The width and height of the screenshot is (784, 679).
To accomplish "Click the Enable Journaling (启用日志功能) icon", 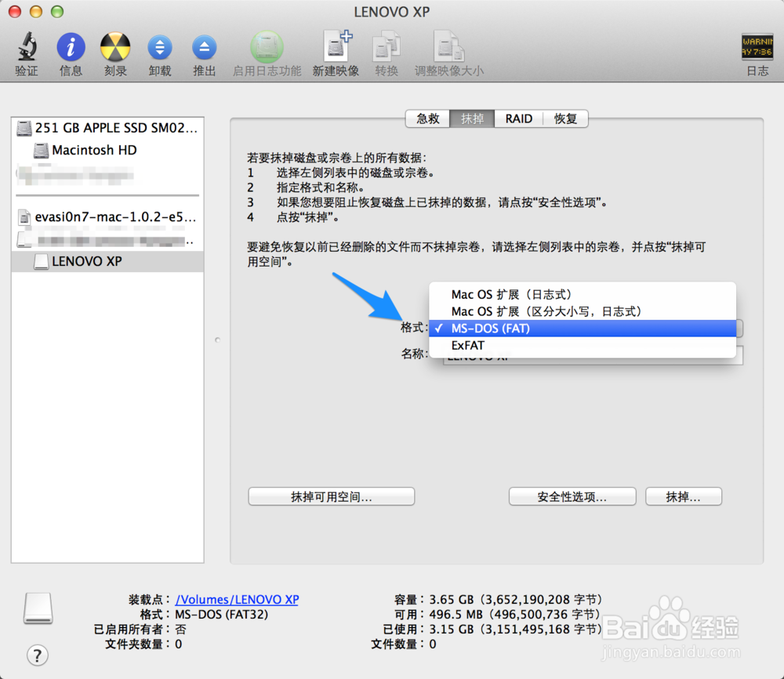I will click(x=267, y=47).
